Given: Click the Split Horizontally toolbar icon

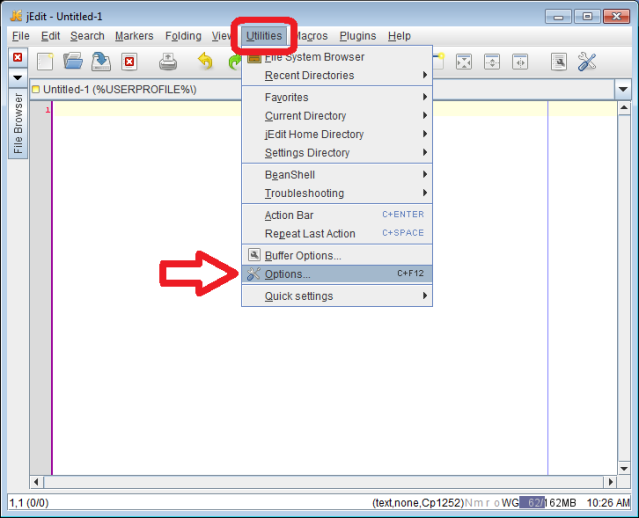Looking at the screenshot, I should pos(492,62).
